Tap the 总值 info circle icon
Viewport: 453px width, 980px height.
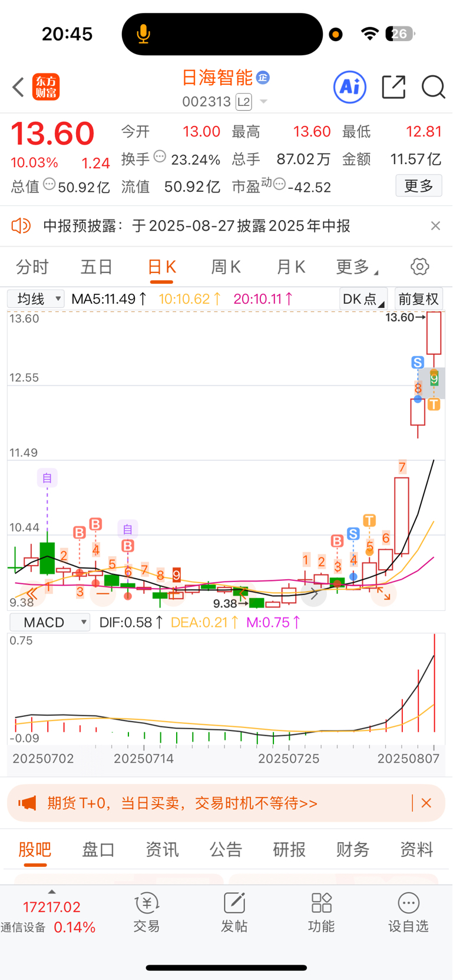[49, 184]
